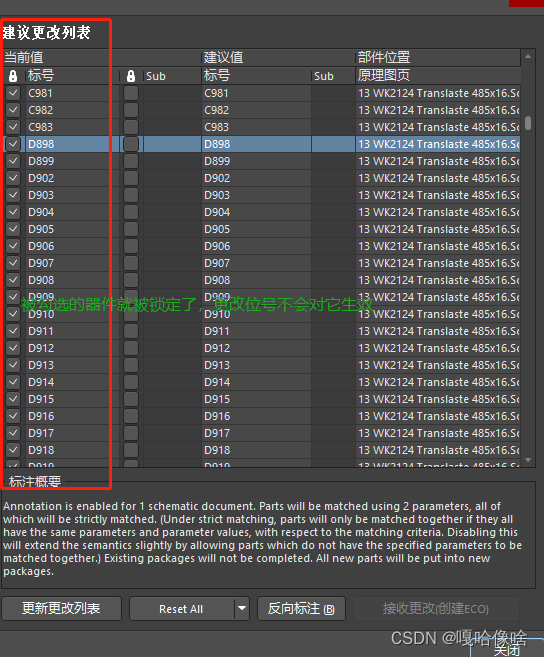Click the Reset All button

click(181, 608)
